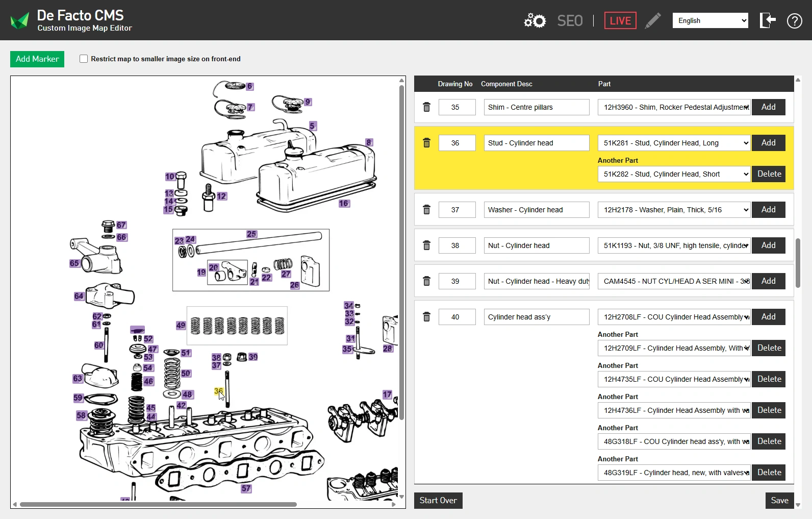
Task: Delete row 37 with trash icon
Action: click(427, 210)
